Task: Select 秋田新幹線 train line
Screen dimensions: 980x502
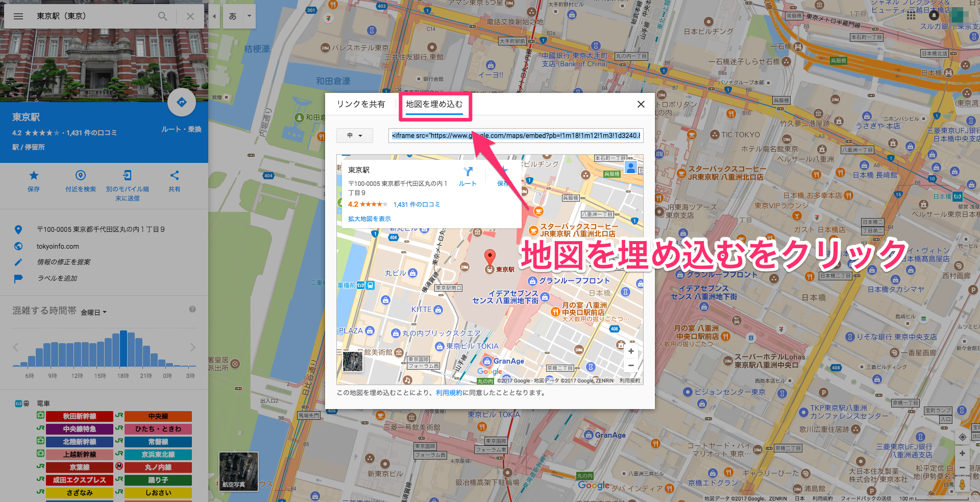Action: tap(79, 416)
